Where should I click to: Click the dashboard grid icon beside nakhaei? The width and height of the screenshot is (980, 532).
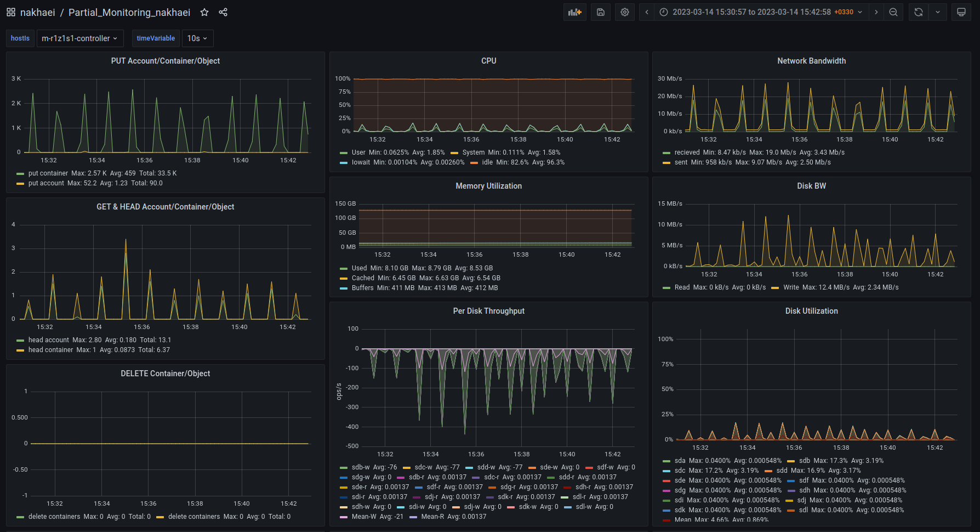[11, 12]
